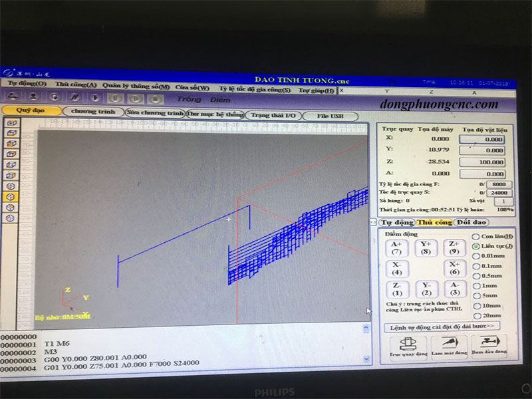
Task: Switch to File USB tab
Action: pos(330,116)
